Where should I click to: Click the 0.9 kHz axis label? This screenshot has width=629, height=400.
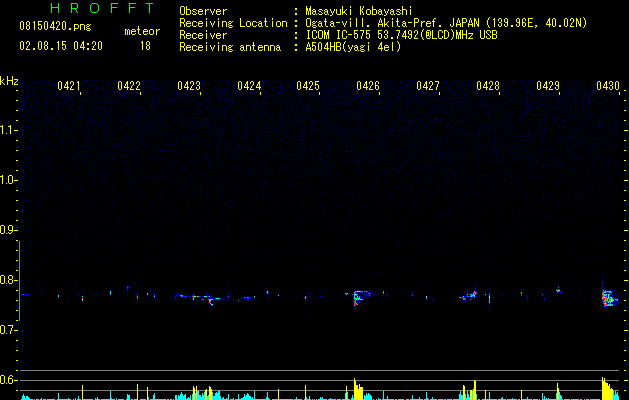coord(8,230)
